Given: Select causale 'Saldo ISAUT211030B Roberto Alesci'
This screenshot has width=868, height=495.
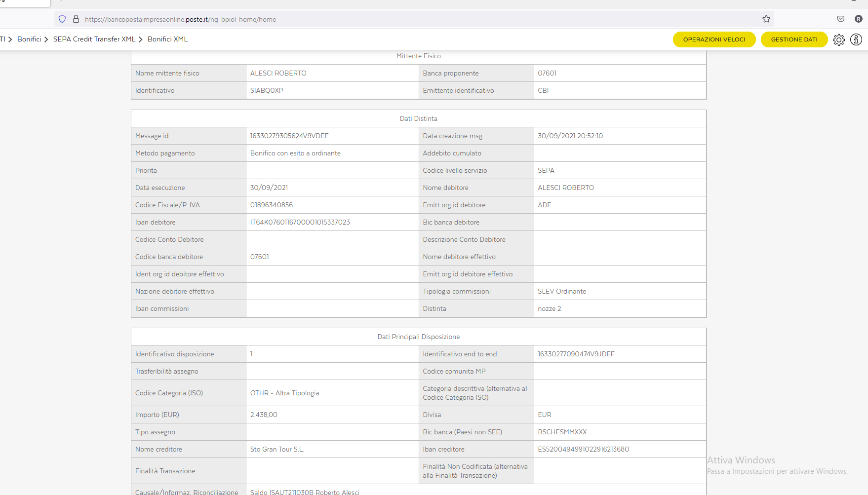Looking at the screenshot, I should tap(305, 492).
